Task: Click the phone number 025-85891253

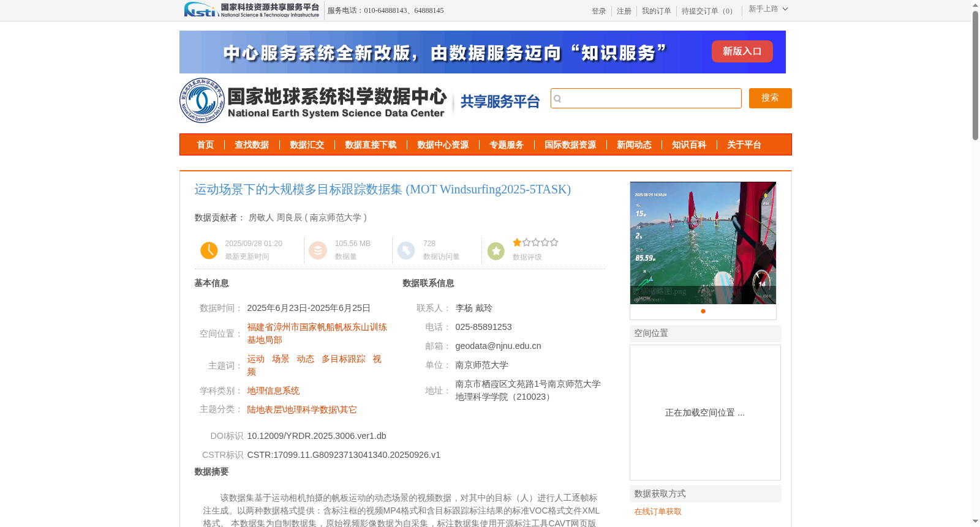Action: click(x=483, y=327)
